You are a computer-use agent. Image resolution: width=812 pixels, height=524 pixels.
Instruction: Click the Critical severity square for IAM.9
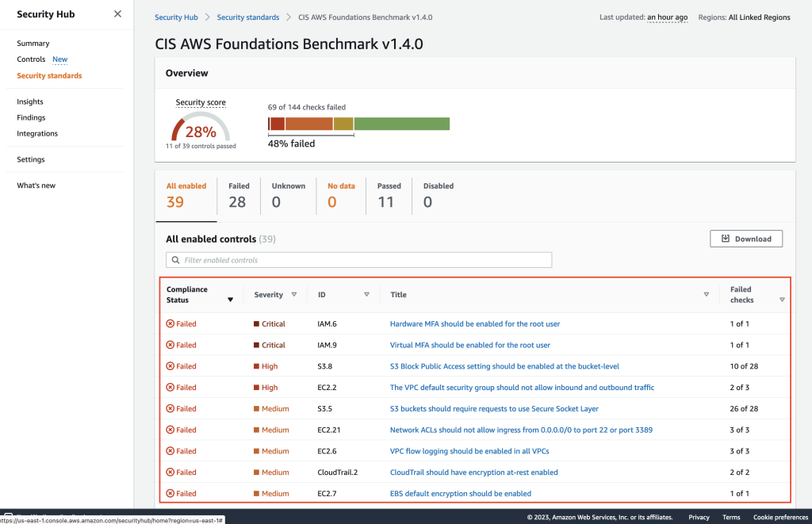(x=256, y=345)
